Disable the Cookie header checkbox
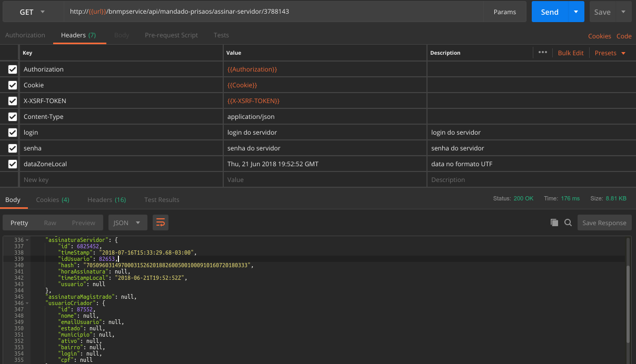Screen dimensions: 636x364 pyautogui.click(x=13, y=85)
